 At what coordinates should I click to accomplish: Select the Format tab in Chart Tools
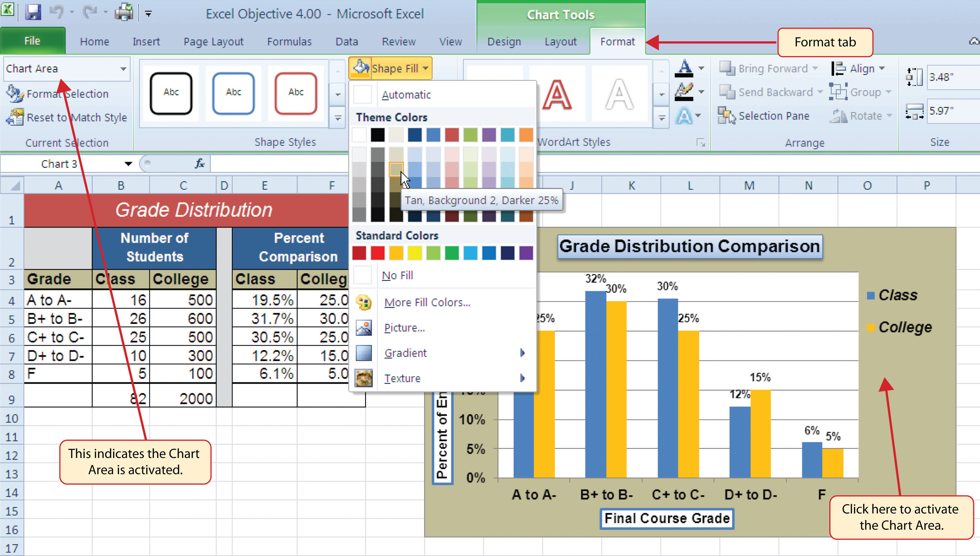[616, 42]
